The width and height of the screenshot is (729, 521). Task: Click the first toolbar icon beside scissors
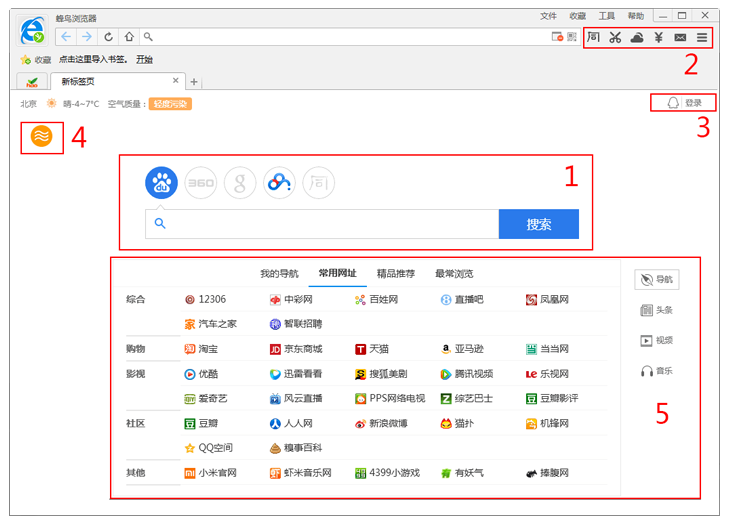click(x=593, y=37)
